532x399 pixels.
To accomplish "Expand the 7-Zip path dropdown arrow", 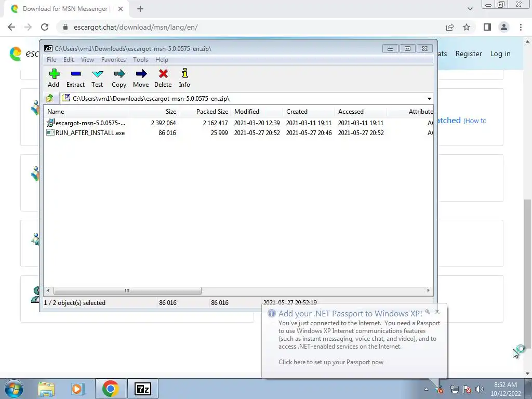I will tap(429, 98).
